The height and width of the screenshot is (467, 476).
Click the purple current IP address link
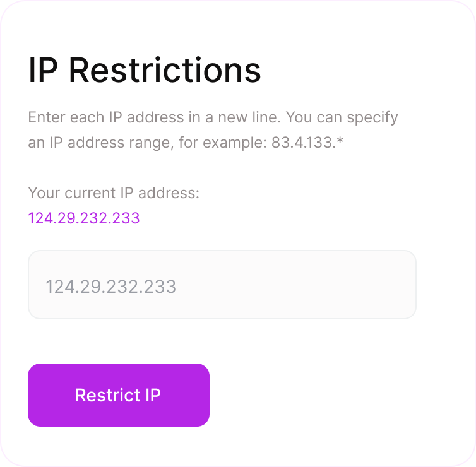tap(84, 218)
